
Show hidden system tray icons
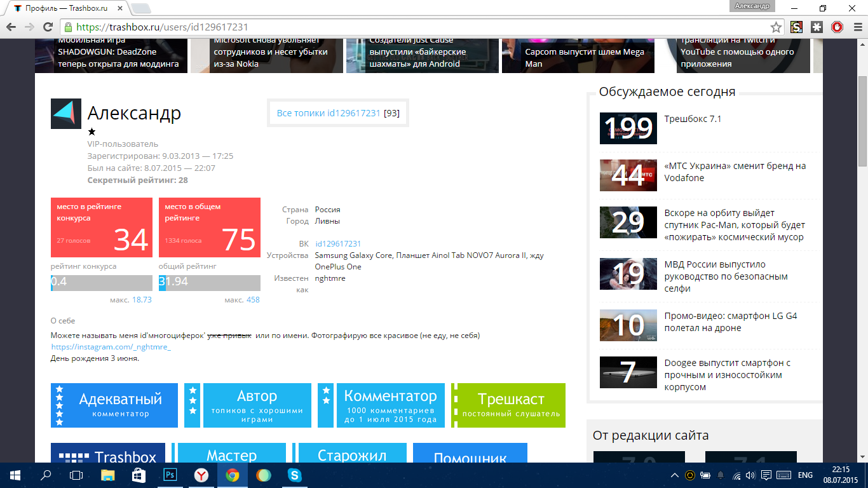coord(674,475)
